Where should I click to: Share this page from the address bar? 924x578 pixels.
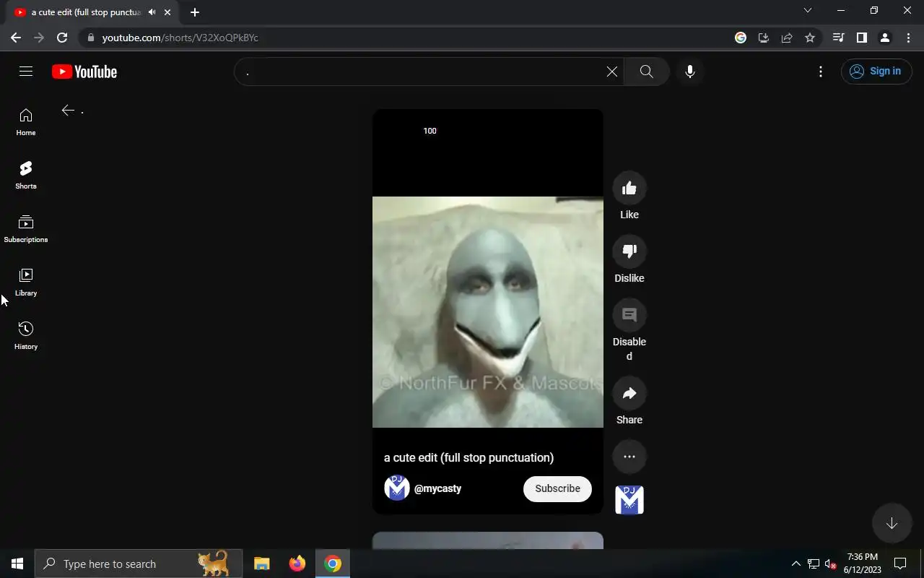(x=787, y=38)
